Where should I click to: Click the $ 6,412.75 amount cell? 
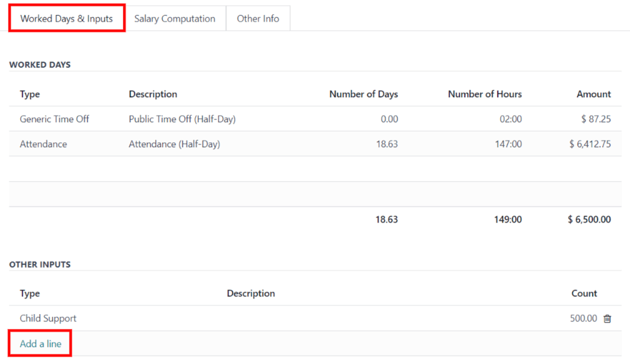589,144
